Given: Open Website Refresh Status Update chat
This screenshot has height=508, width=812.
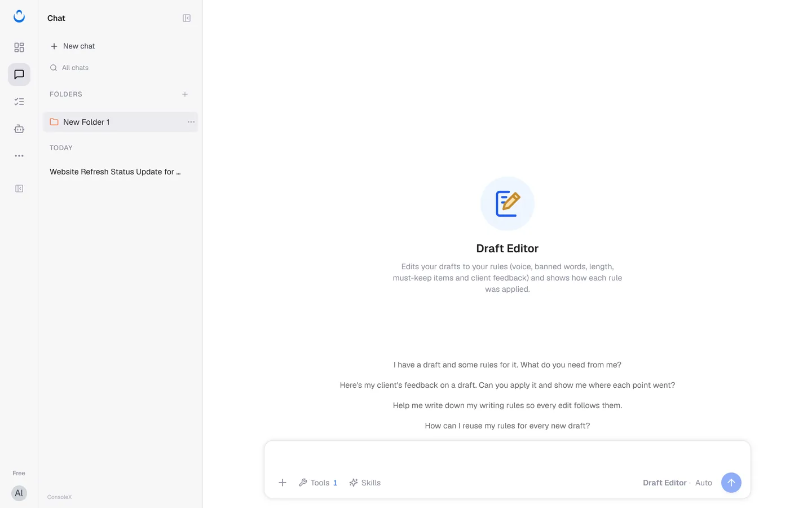Looking at the screenshot, I should coord(116,172).
